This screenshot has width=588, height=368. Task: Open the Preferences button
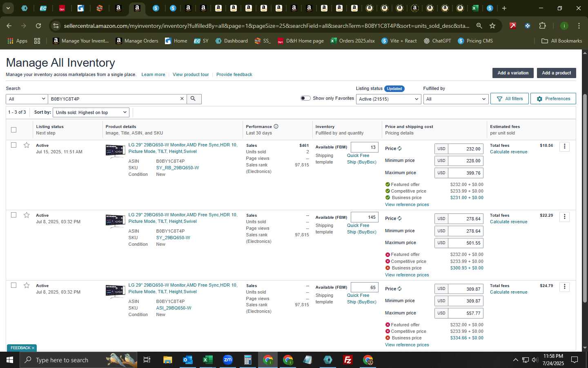tap(553, 99)
